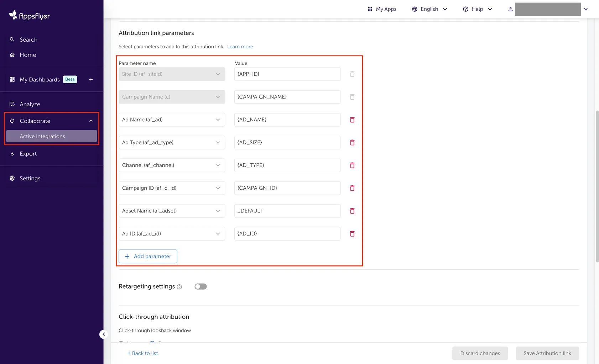Click the Retargeting settings help icon
Screen dimensions: 599x364
pos(179,287)
